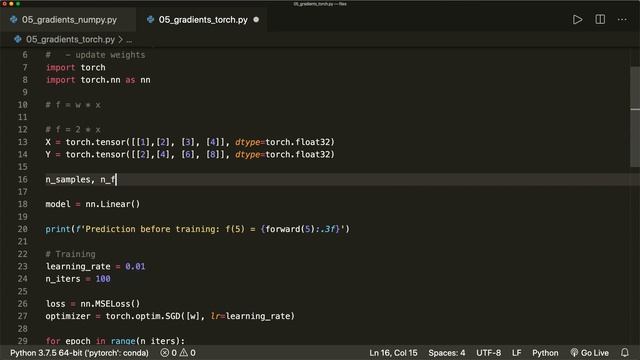Screen dimensions: 640x360
Task: Change indentation via Spaces: 4
Action: [x=447, y=353]
